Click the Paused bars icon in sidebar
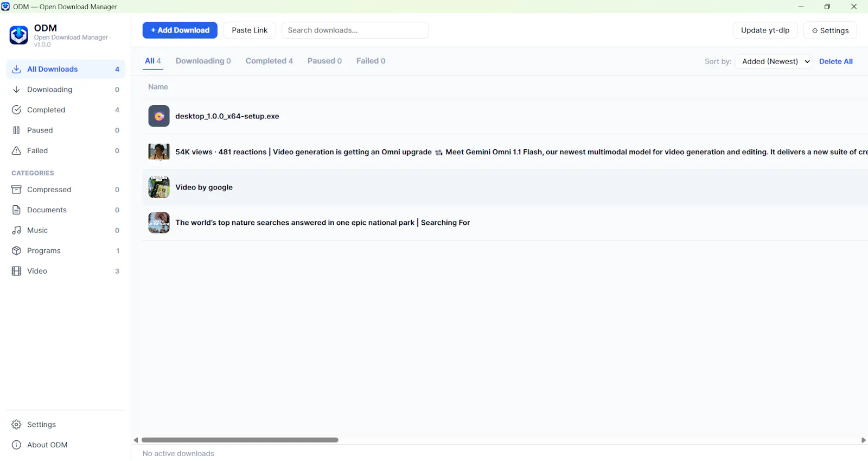This screenshot has width=868, height=461. pos(16,130)
